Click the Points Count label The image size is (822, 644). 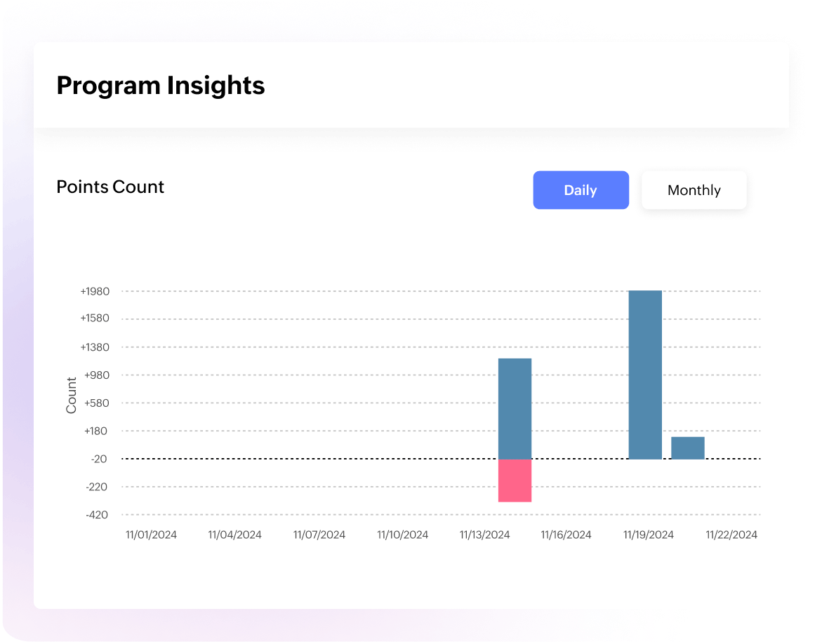click(x=110, y=187)
